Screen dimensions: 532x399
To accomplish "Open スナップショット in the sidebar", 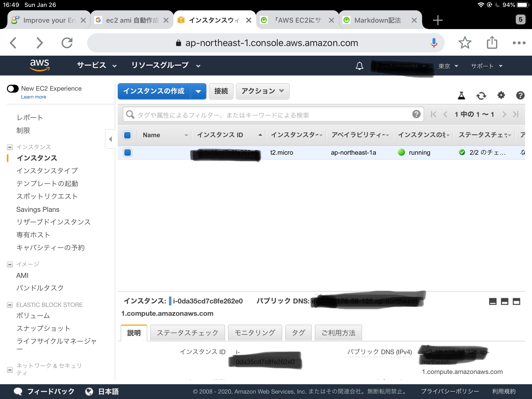I will (43, 328).
